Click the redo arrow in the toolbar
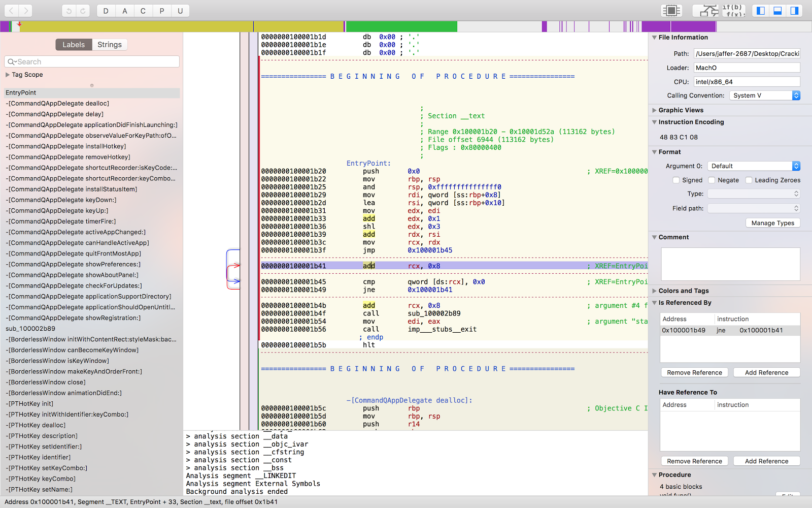The width and height of the screenshot is (812, 508). (x=83, y=11)
